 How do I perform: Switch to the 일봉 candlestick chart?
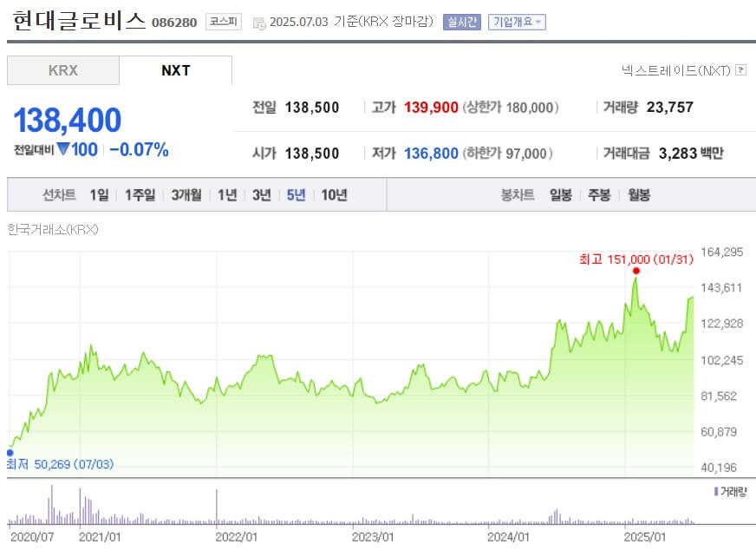click(561, 195)
